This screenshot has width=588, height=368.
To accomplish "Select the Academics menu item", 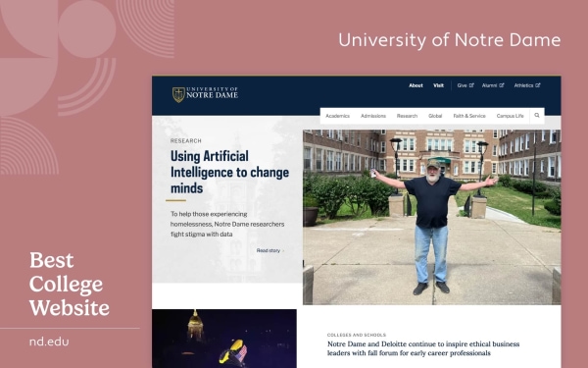I will pyautogui.click(x=337, y=116).
